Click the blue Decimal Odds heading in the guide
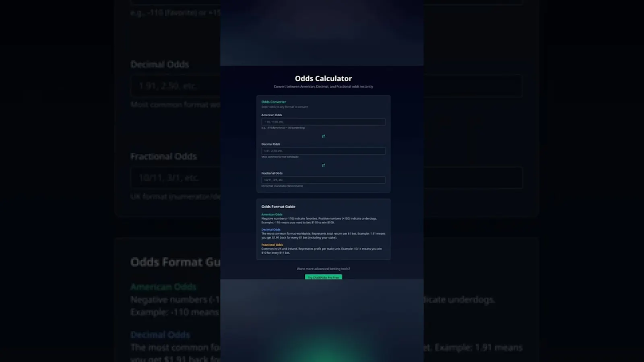 [271, 230]
